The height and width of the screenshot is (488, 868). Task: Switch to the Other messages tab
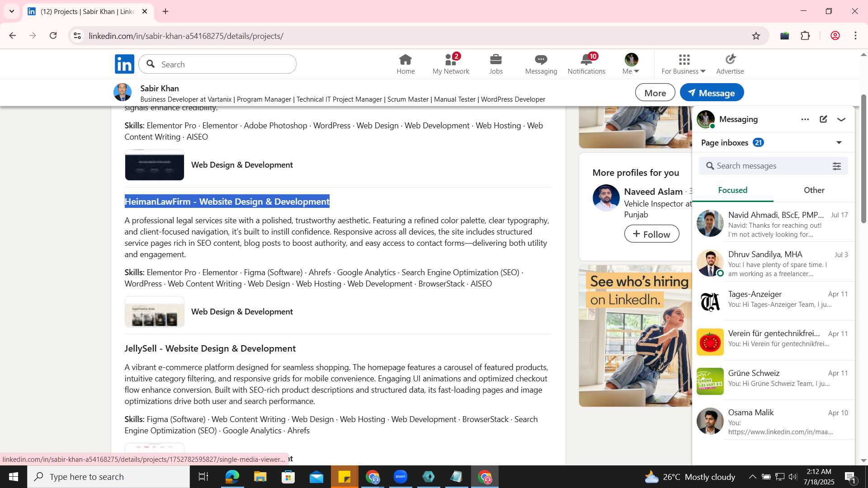(814, 190)
